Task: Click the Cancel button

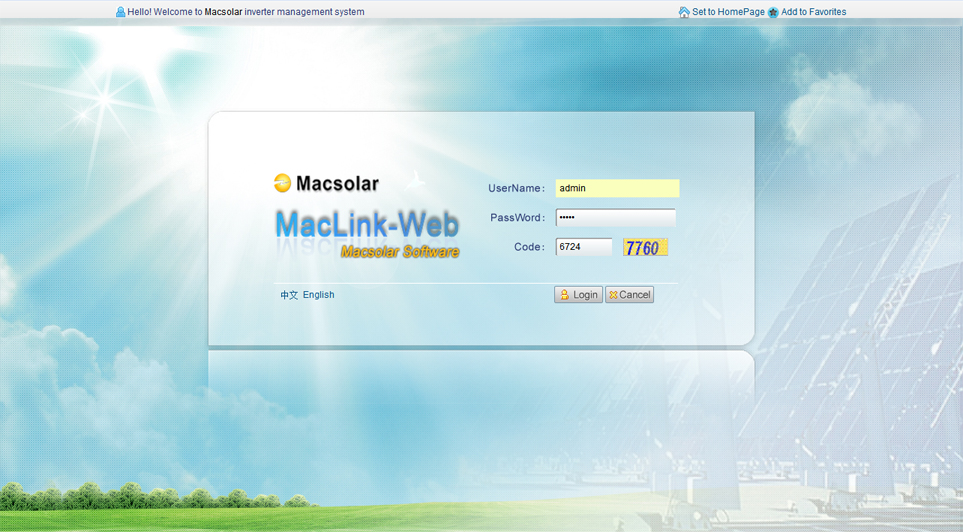Action: pyautogui.click(x=629, y=295)
